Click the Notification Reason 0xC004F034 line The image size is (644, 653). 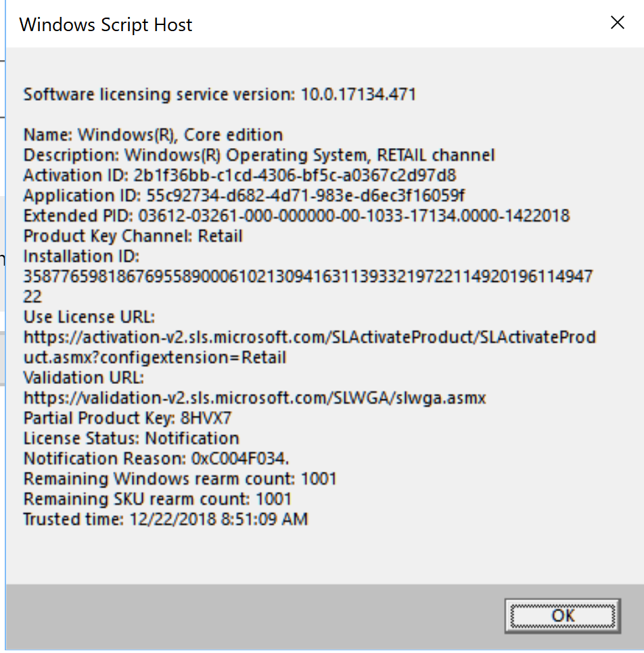pos(156,458)
